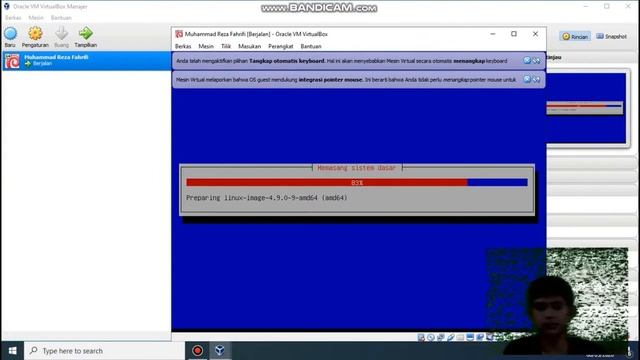
Task: Open VirtualBox cube icon in taskbar
Action: pos(220,351)
